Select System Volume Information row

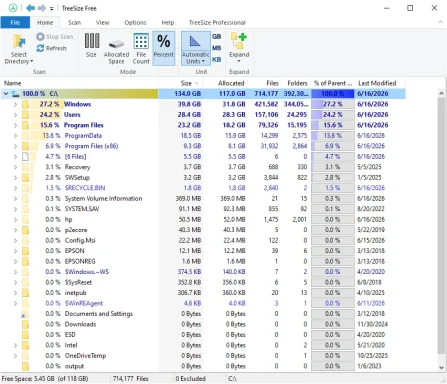(203, 199)
